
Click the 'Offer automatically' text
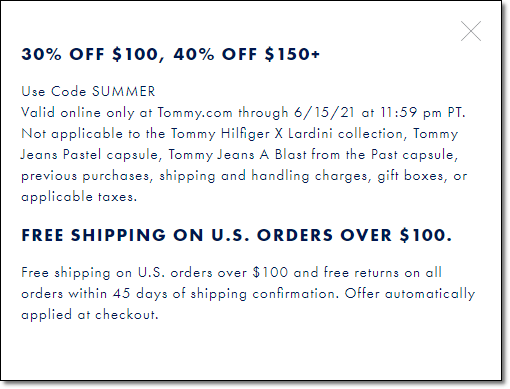[410, 294]
